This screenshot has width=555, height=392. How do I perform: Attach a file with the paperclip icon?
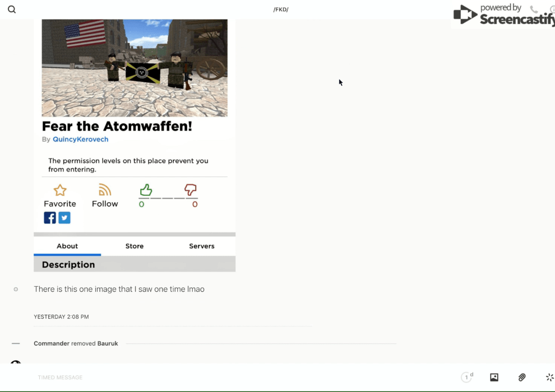tap(521, 377)
